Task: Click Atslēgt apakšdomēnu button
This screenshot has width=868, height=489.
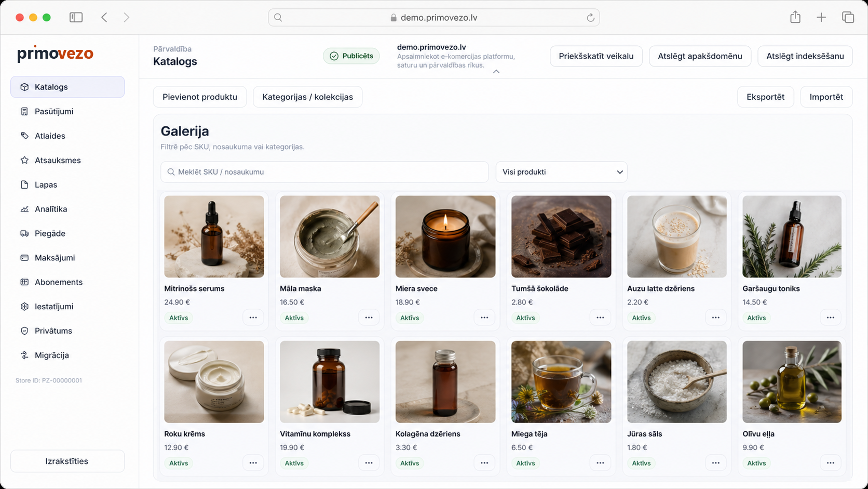Action: point(700,56)
